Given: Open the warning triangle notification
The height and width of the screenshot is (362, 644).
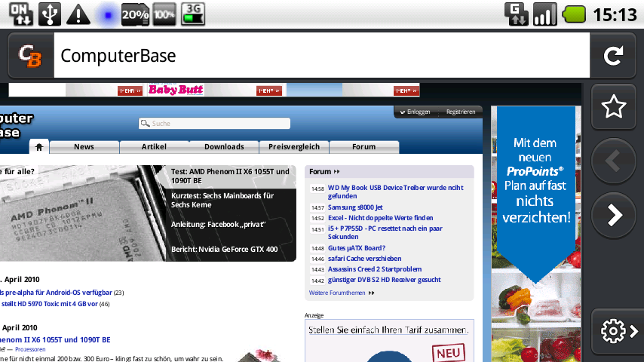Looking at the screenshot, I should 78,14.
